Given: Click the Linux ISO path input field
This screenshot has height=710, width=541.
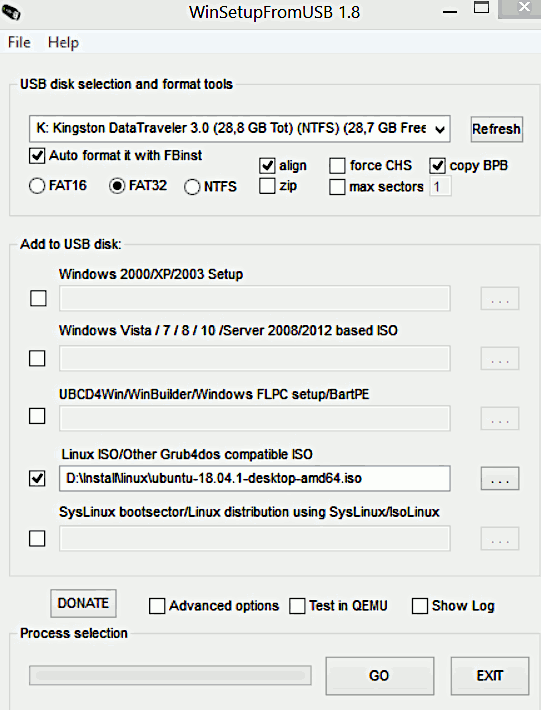Looking at the screenshot, I should point(254,478).
